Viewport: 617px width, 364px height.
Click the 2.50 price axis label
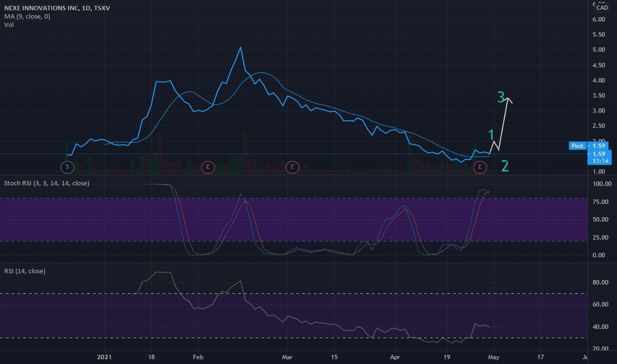(x=598, y=126)
